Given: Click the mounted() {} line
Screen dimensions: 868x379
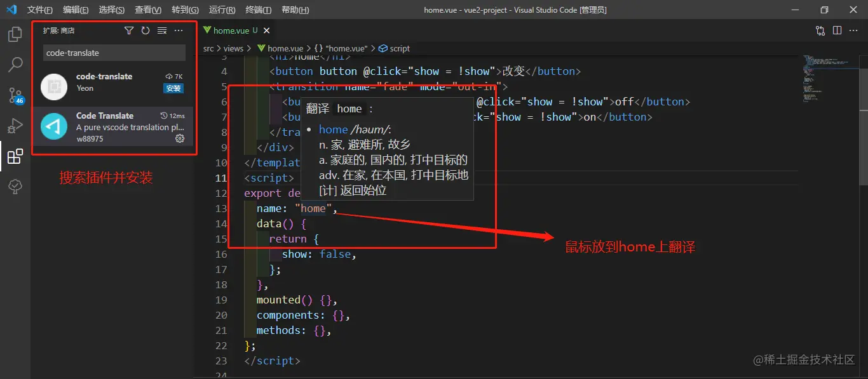Looking at the screenshot, I should (x=297, y=300).
